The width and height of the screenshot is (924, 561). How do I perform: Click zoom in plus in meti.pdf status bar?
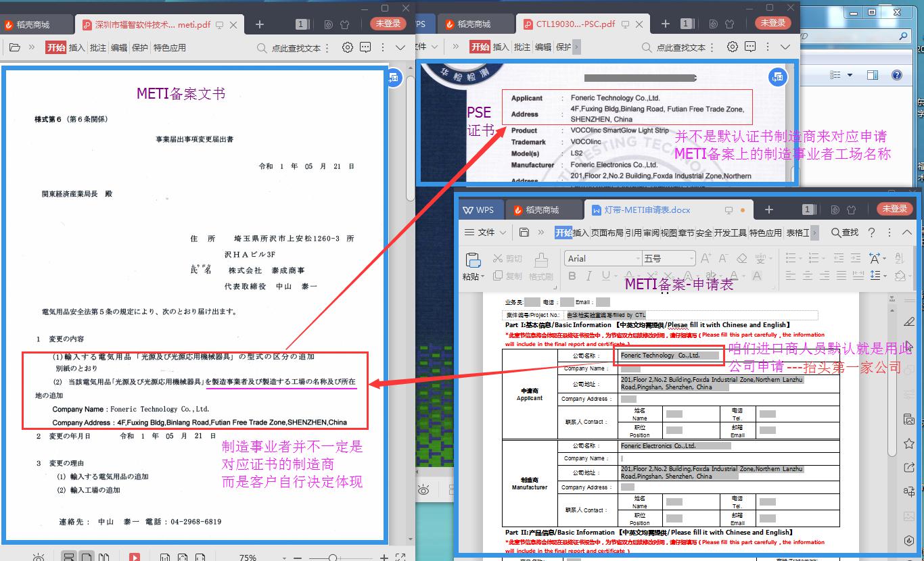tap(384, 558)
